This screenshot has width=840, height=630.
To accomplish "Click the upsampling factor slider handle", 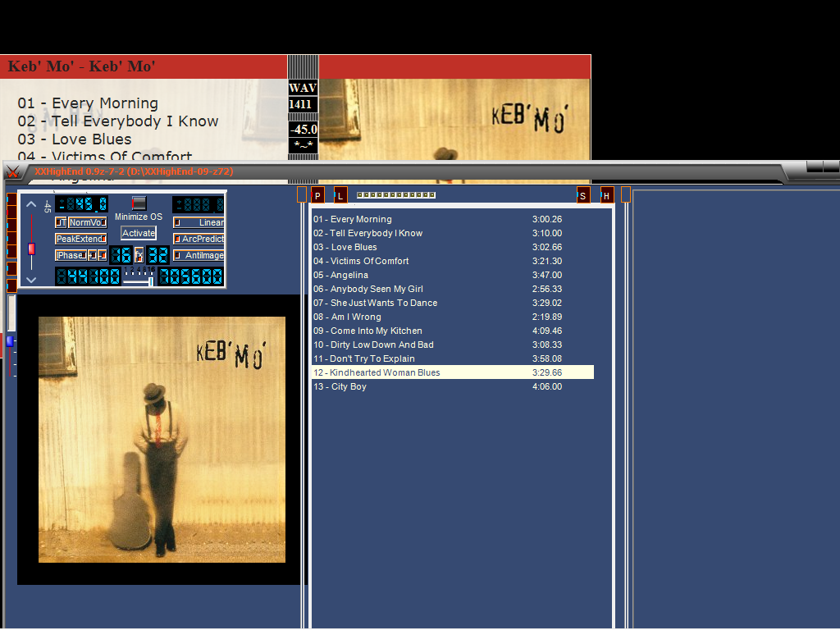I will coord(151,281).
